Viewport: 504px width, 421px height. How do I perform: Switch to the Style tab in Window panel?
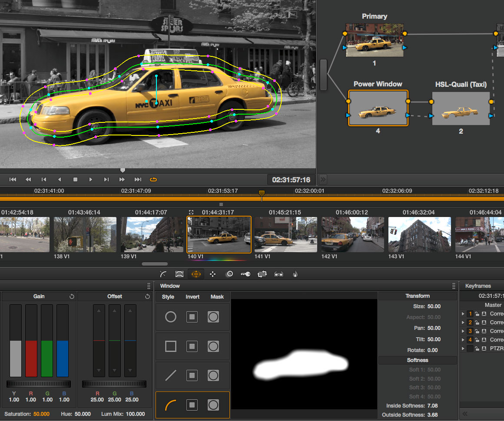[168, 296]
